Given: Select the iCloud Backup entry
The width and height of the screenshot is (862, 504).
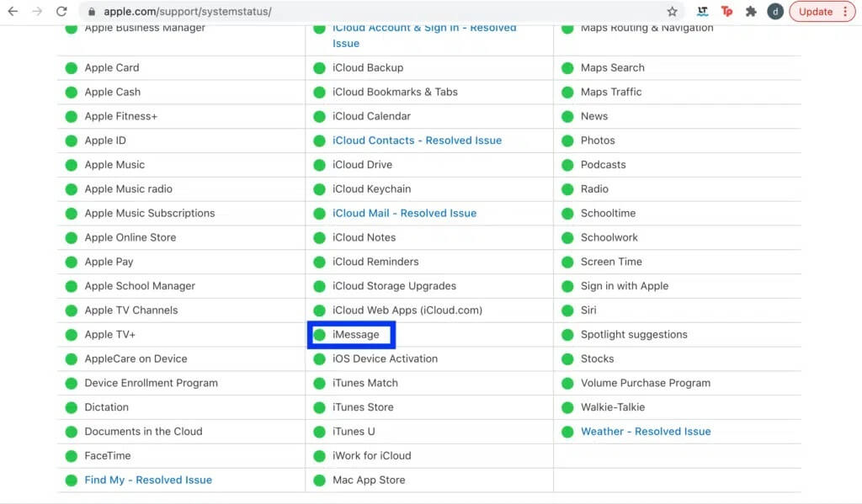Looking at the screenshot, I should pyautogui.click(x=368, y=67).
